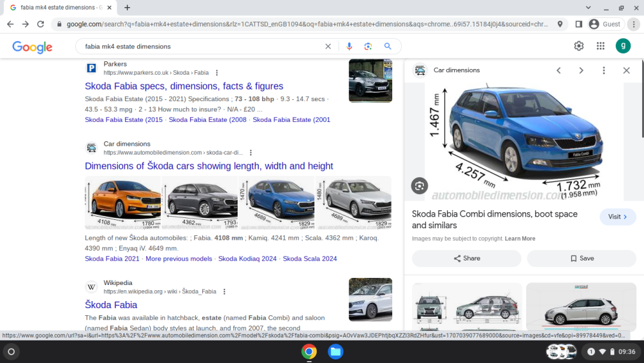
Task: Open more options for Parkers result
Action: click(217, 73)
